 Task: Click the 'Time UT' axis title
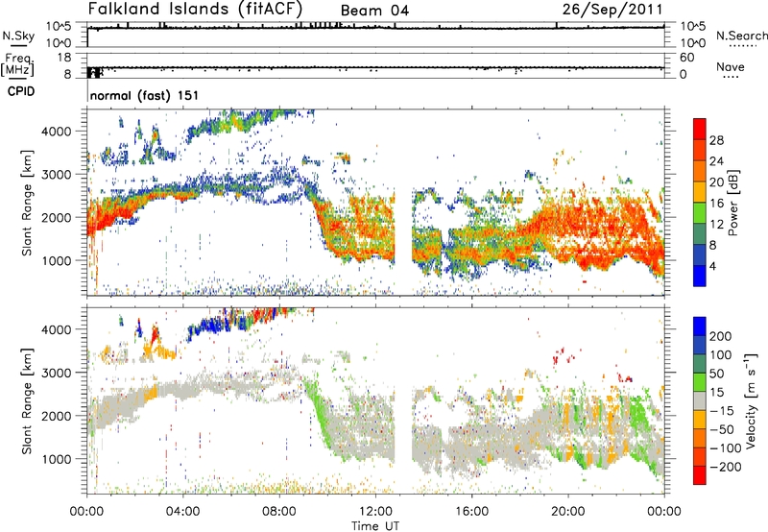pyautogui.click(x=375, y=525)
